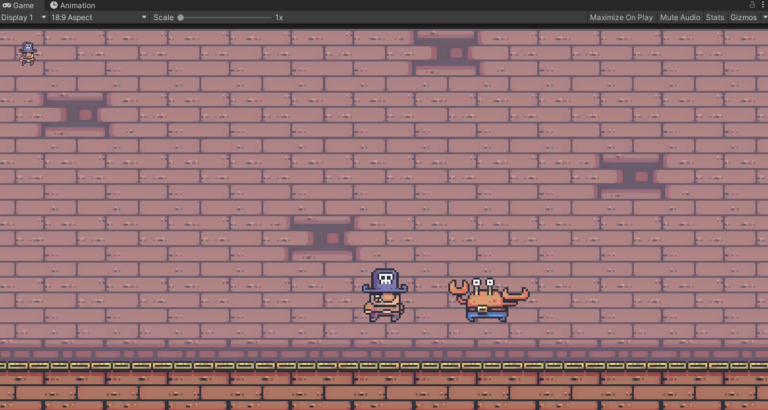
Task: Click the Scale slider handle
Action: (181, 17)
